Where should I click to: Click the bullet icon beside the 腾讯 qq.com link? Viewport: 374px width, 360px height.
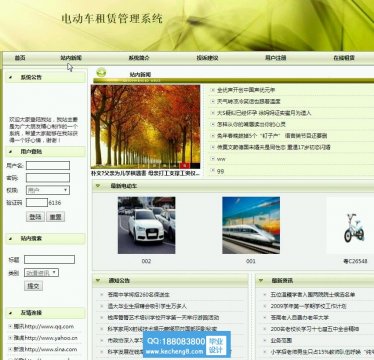point(10,326)
